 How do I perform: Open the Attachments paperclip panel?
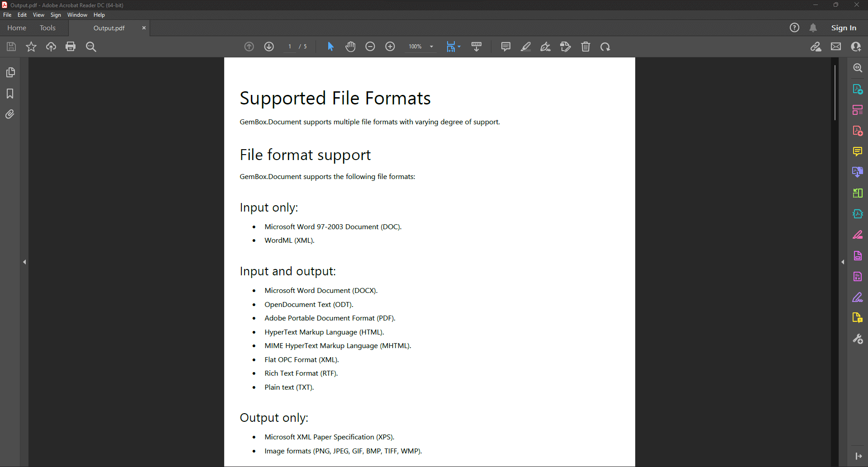click(10, 114)
